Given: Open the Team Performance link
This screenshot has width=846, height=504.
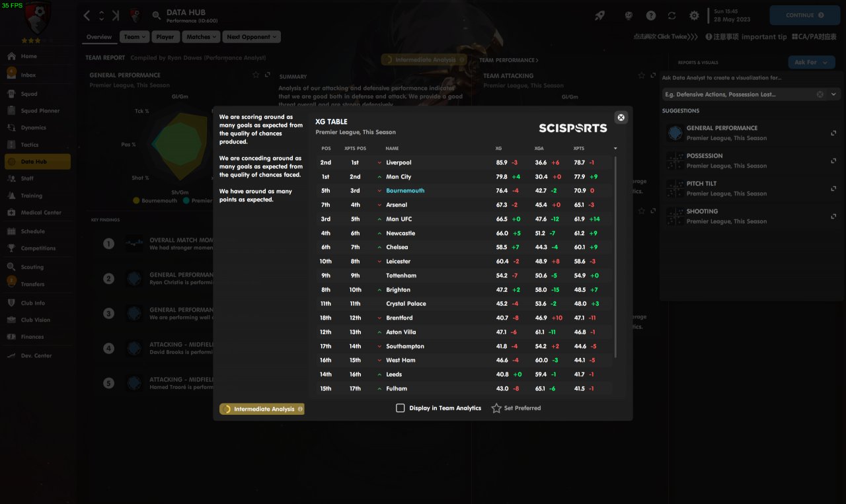Looking at the screenshot, I should pyautogui.click(x=508, y=60).
